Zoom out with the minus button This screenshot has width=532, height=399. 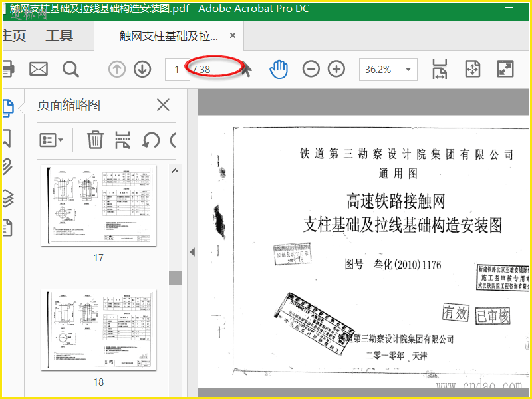point(311,69)
